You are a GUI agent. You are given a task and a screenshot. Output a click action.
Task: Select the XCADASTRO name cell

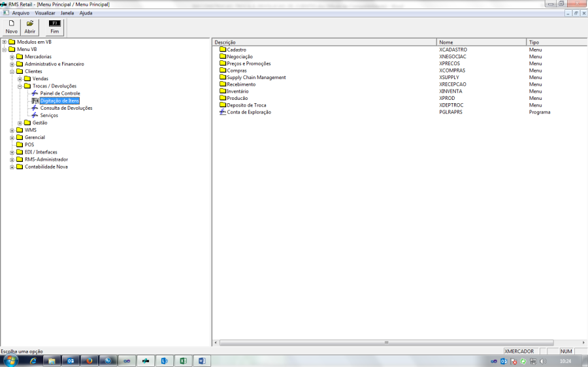point(453,50)
